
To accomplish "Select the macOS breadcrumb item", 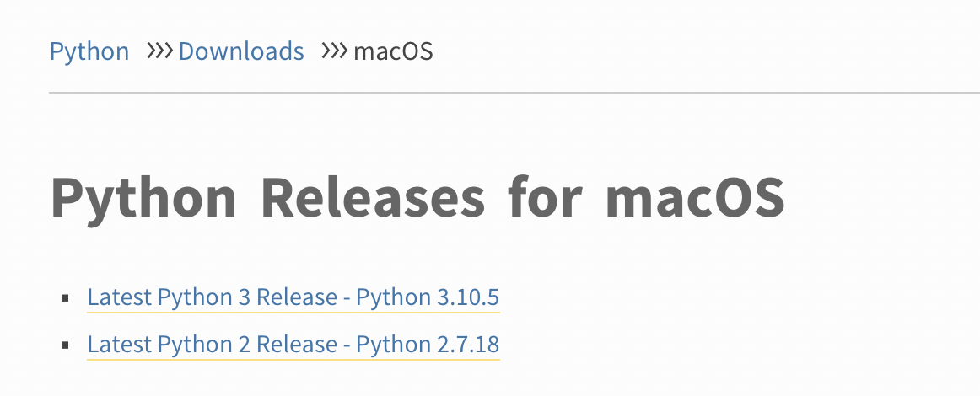I will (393, 51).
